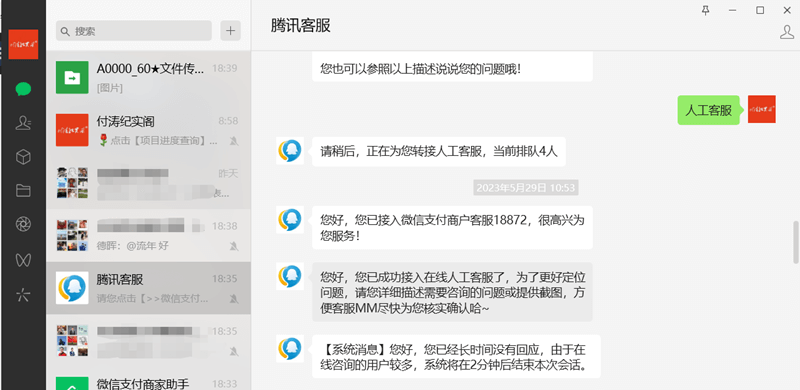The width and height of the screenshot is (800, 390).
Task: Open chat info via the person icon at the top right
Action: [787, 32]
